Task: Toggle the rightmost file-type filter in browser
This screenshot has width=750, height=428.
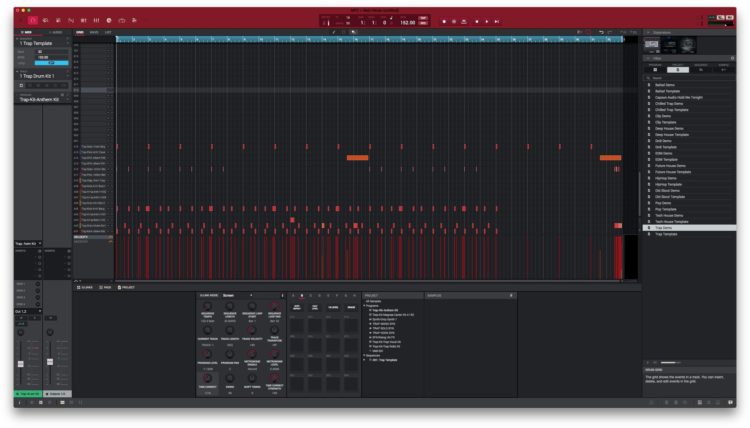Action: [x=724, y=70]
